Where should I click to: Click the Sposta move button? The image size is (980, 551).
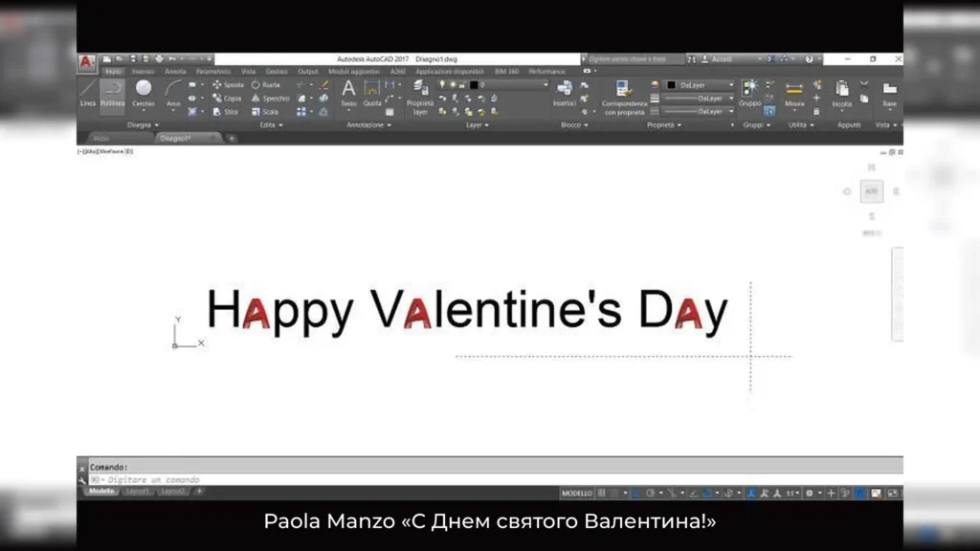tap(229, 85)
